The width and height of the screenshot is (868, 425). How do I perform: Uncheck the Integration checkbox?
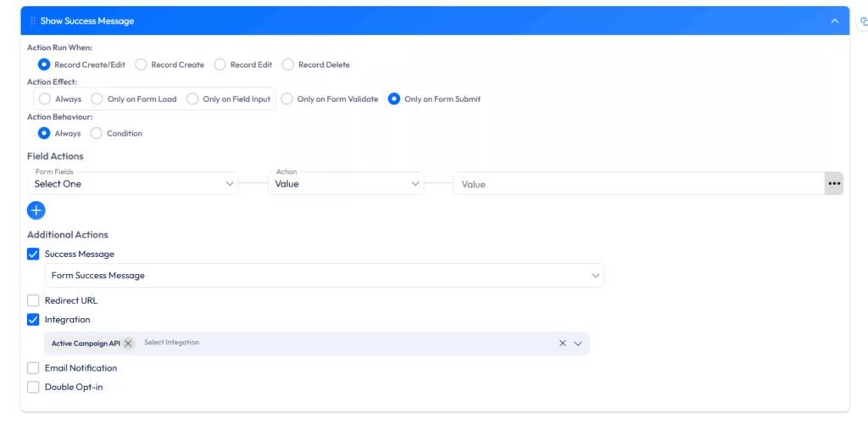pyautogui.click(x=33, y=320)
